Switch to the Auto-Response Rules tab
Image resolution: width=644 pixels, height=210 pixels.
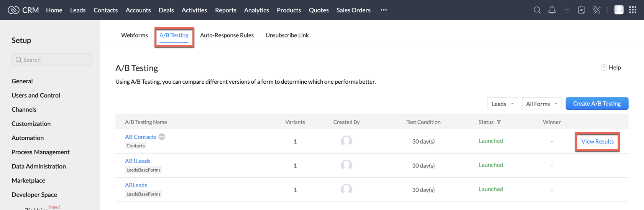pos(227,35)
